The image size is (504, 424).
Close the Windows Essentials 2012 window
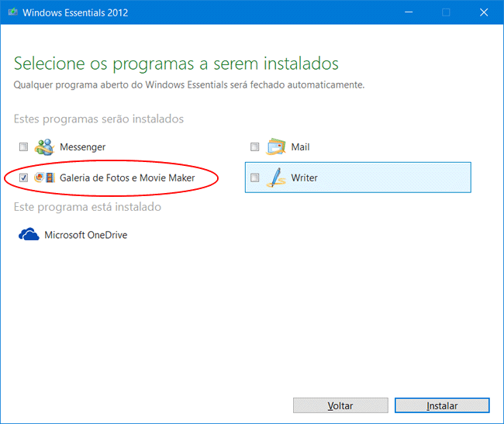click(x=482, y=12)
